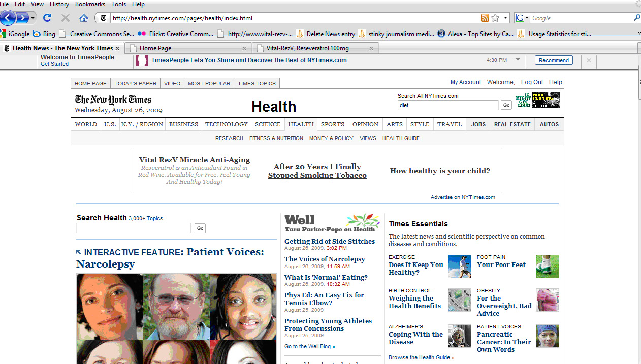Bookmark this page with the star icon
The image size is (641, 364).
[495, 18]
